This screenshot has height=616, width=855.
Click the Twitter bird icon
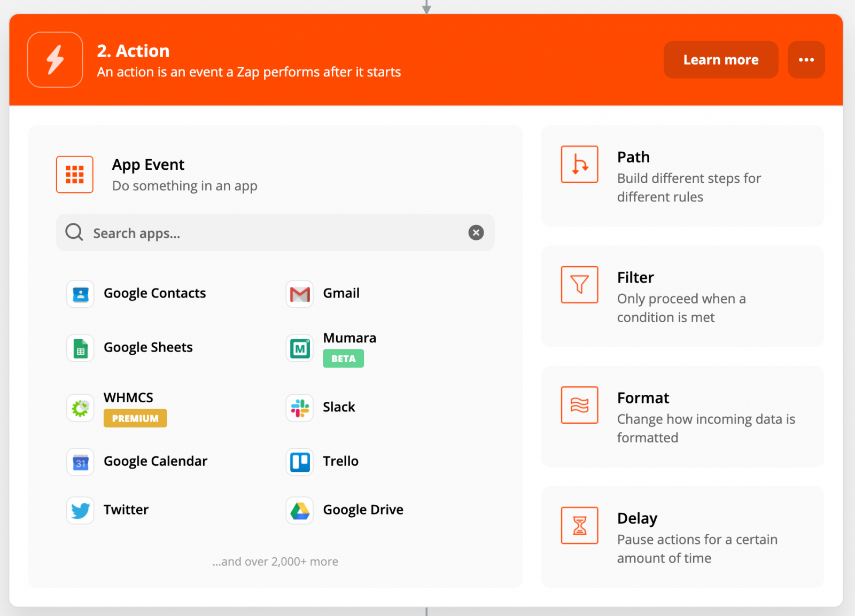(x=80, y=510)
